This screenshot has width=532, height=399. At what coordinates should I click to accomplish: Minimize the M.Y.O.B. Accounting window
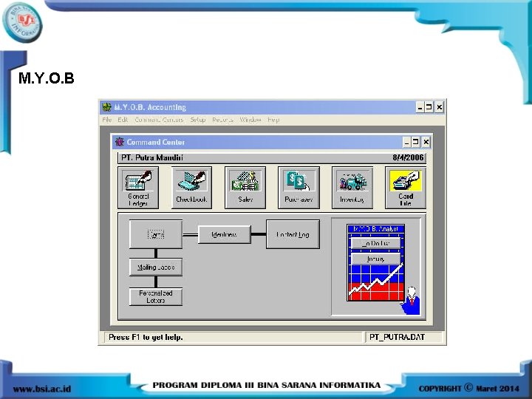420,107
